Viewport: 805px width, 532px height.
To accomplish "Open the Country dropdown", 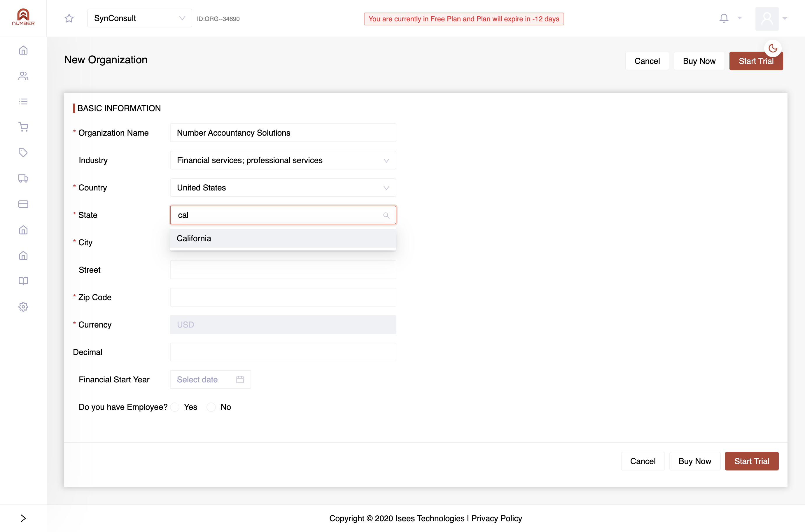I will 283,188.
